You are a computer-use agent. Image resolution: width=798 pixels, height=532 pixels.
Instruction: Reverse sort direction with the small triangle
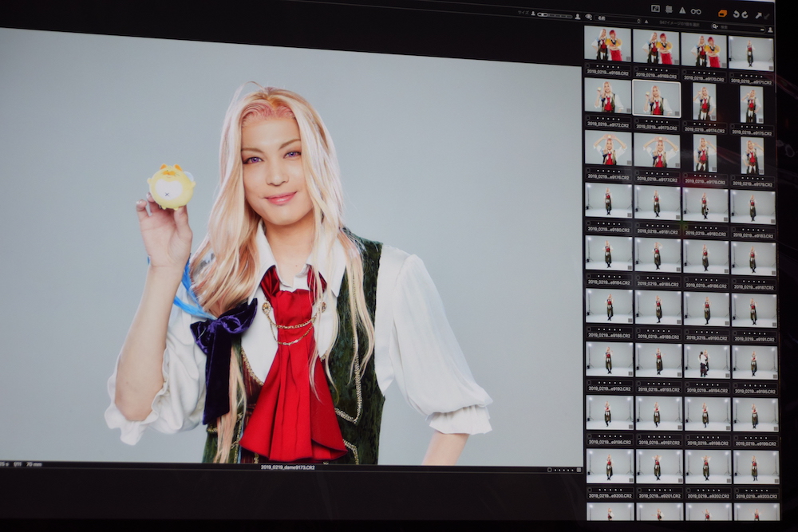(646, 22)
